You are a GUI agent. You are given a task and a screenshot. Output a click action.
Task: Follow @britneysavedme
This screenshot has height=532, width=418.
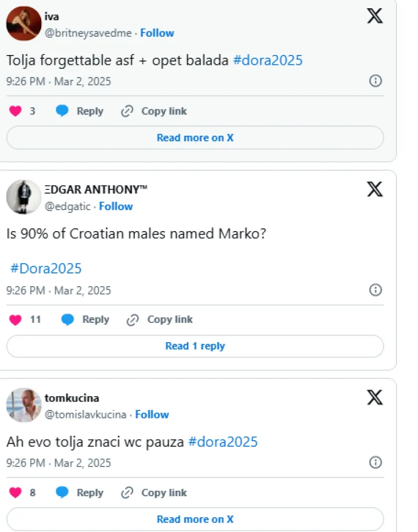coord(157,33)
